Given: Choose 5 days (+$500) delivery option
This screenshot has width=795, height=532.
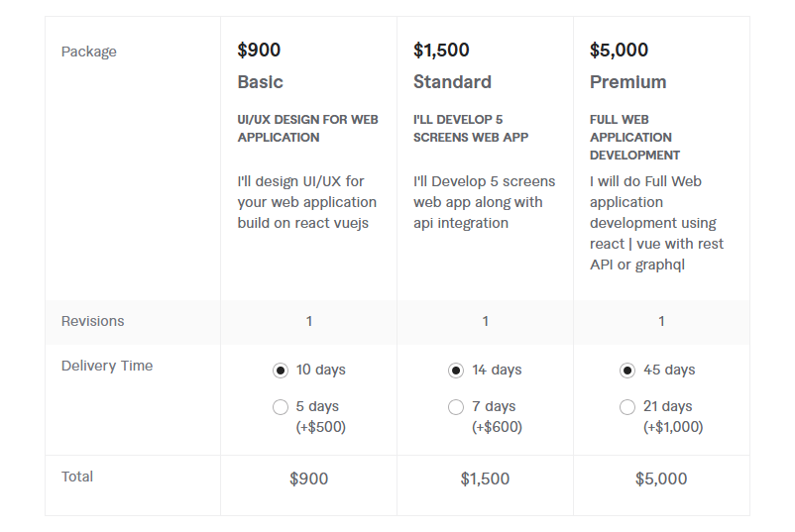Looking at the screenshot, I should click(x=281, y=407).
